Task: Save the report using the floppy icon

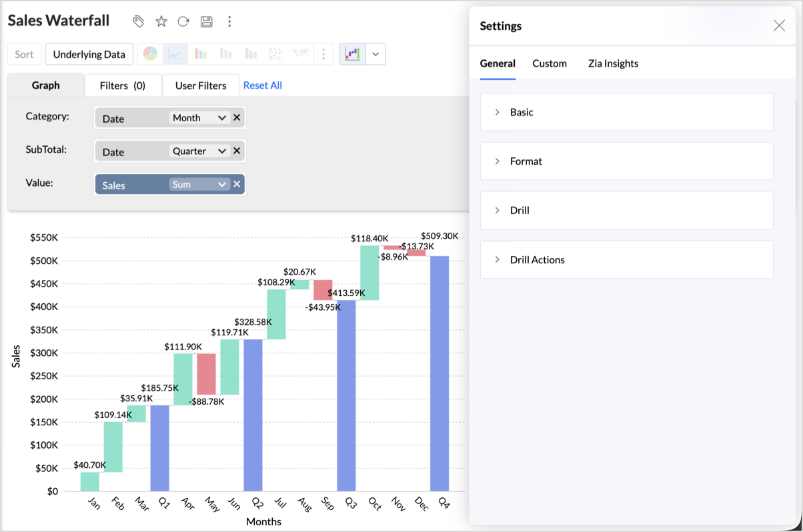Action: (x=207, y=21)
